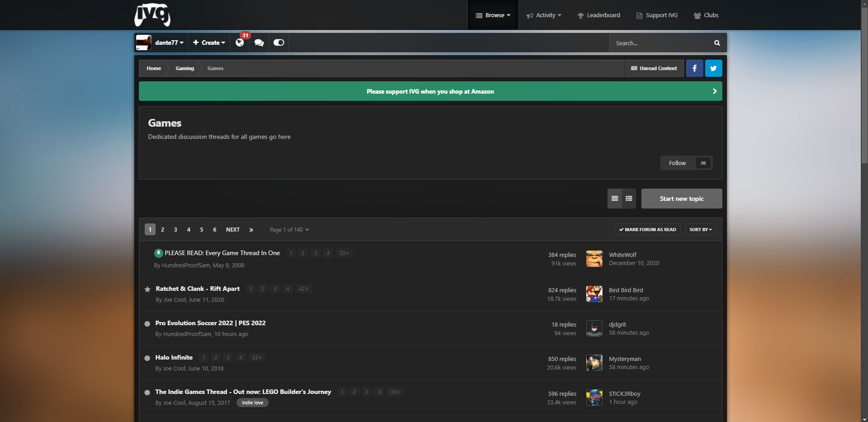Screen dimensions: 868x422
Task: Jump to page 43 of Halo Infinite
Action: pyautogui.click(x=256, y=358)
